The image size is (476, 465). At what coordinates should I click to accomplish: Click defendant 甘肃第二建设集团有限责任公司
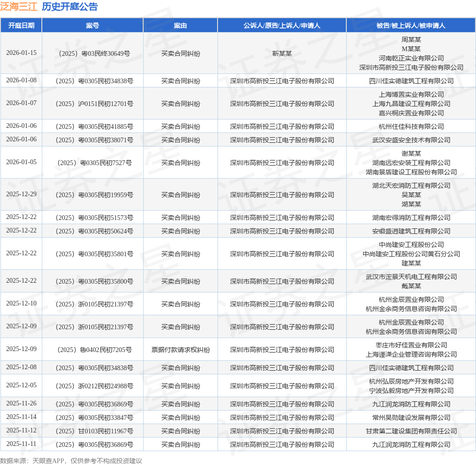pyautogui.click(x=411, y=431)
